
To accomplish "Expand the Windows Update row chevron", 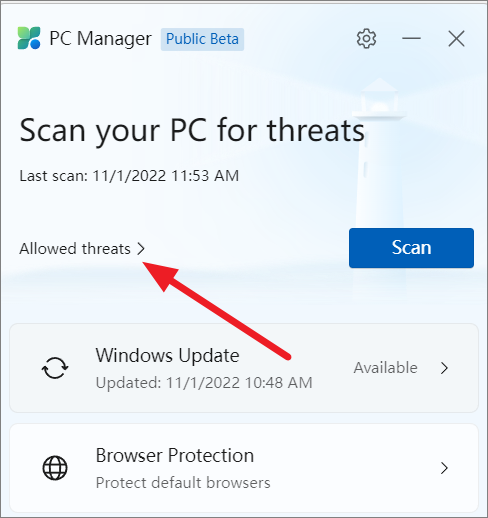I will [444, 368].
